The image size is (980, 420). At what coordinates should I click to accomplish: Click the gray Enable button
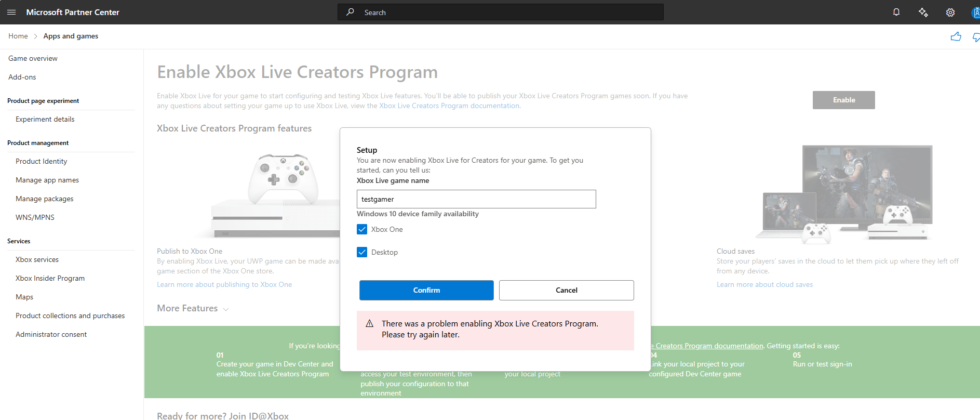tap(843, 100)
